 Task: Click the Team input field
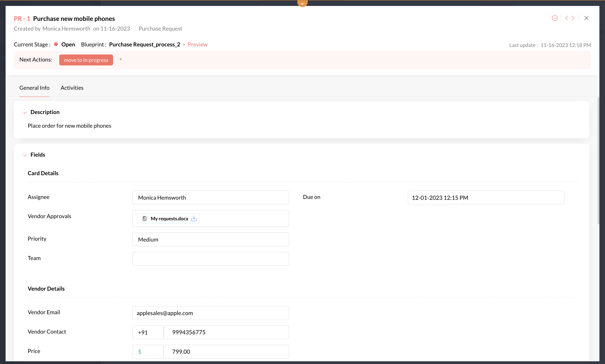pyautogui.click(x=210, y=259)
